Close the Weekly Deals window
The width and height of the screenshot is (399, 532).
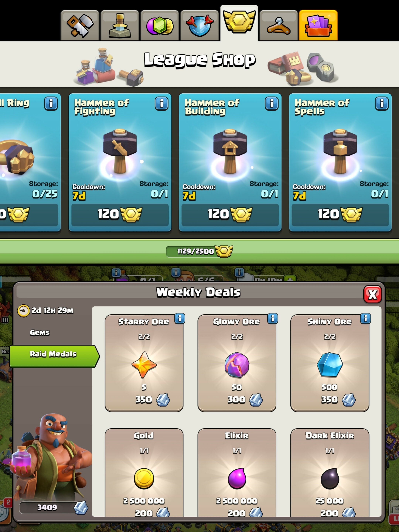[372, 294]
